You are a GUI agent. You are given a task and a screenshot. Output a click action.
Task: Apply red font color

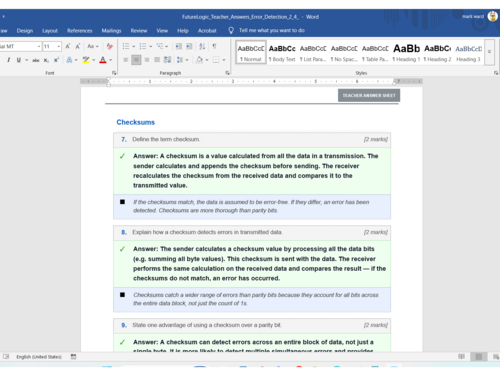(x=103, y=60)
